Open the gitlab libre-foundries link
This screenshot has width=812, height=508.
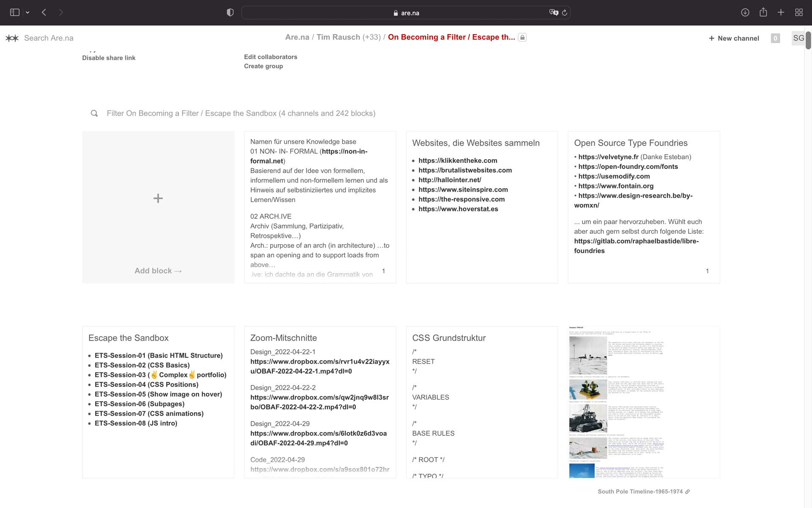636,246
